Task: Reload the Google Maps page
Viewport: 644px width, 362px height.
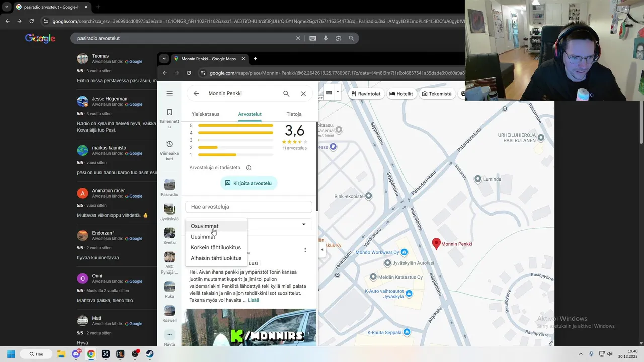Action: click(x=189, y=73)
